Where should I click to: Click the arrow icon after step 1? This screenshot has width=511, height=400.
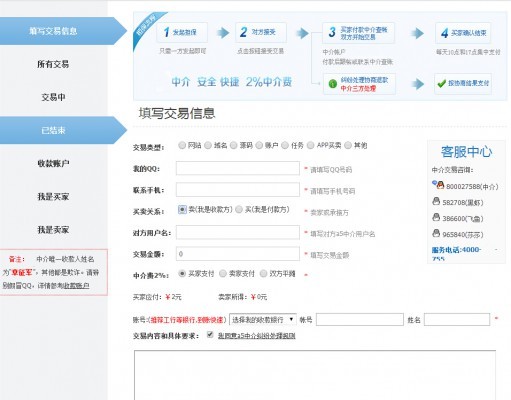[223, 33]
